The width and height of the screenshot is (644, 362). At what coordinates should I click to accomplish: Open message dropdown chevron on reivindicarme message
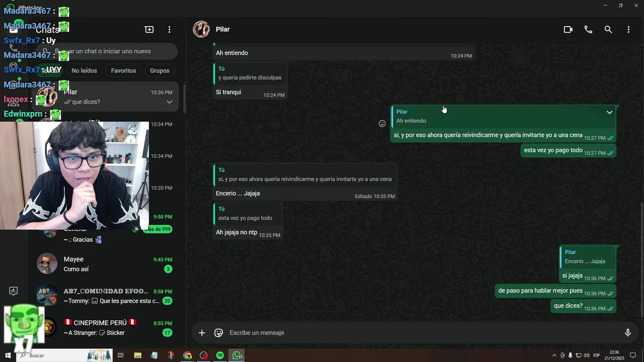click(x=609, y=112)
